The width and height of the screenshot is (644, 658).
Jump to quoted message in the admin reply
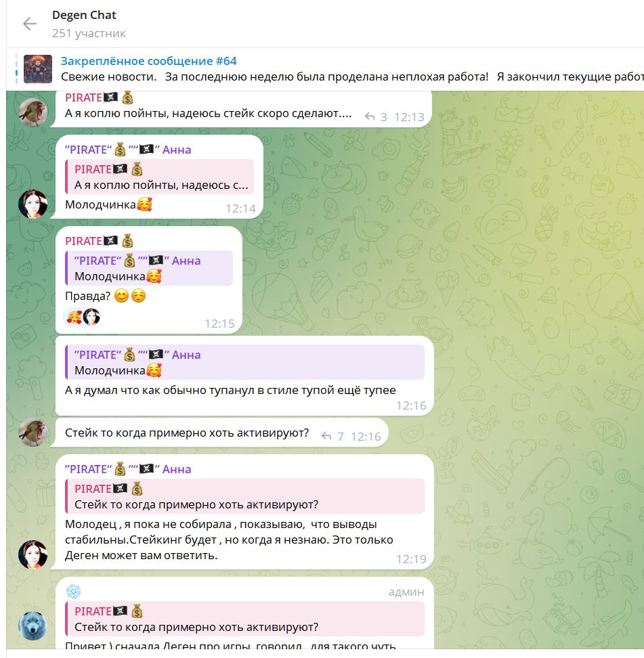pos(244,619)
